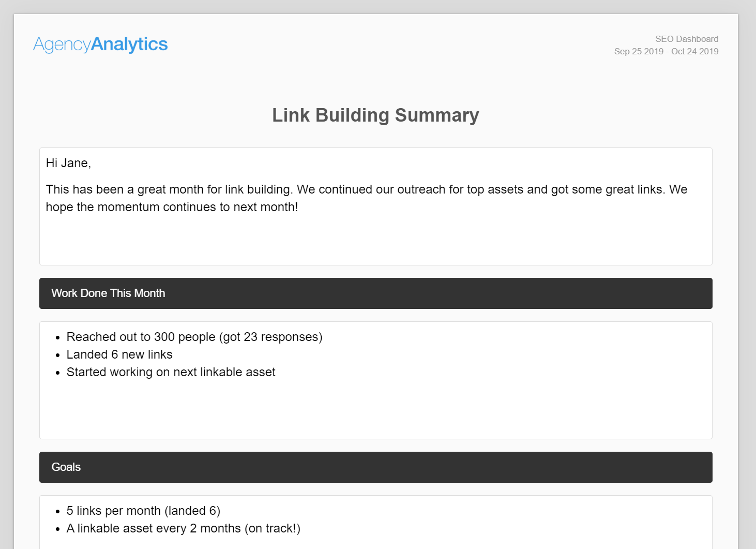This screenshot has width=756, height=549.
Task: Select the 'Reached out to 300 people' bullet
Action: [194, 337]
